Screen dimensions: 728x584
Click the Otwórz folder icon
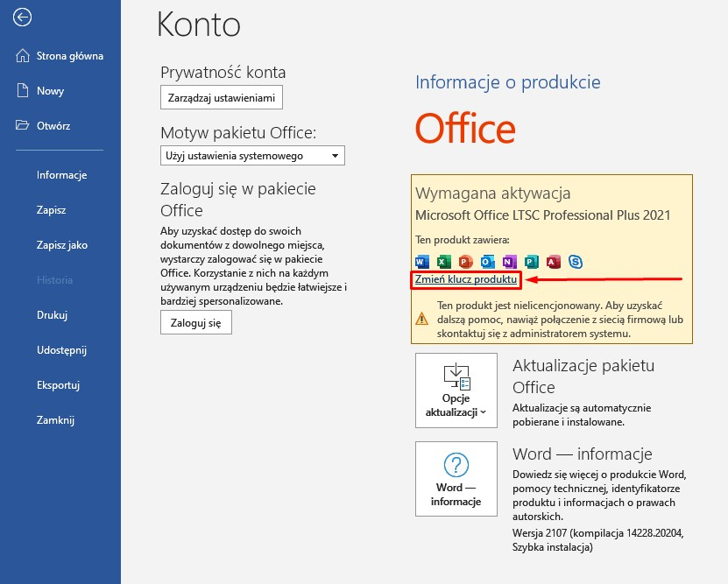[x=22, y=125]
